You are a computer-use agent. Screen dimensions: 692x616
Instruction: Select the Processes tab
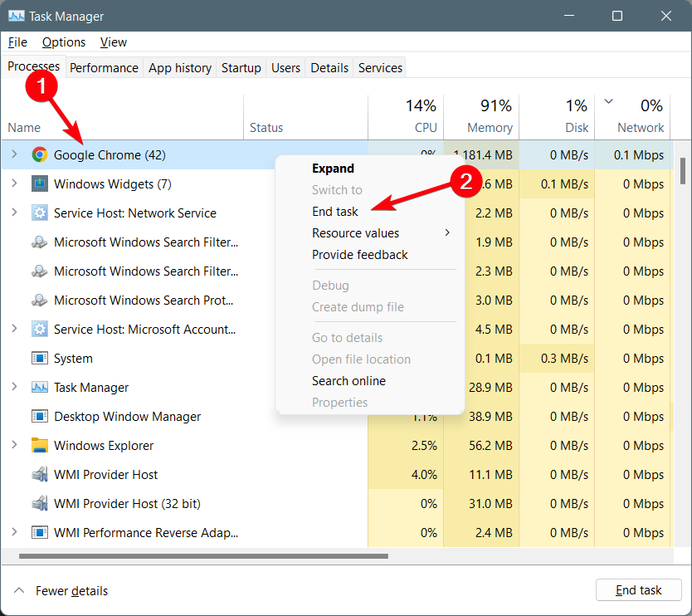point(33,66)
